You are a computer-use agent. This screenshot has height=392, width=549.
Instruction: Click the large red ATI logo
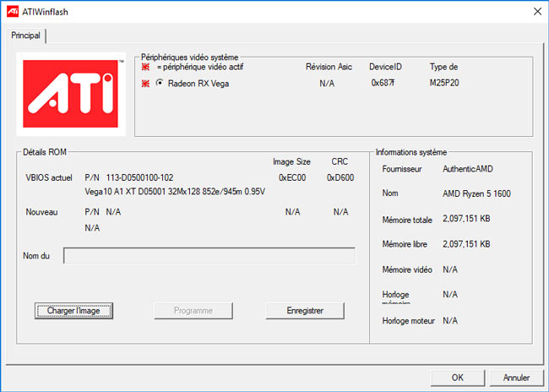tap(71, 95)
